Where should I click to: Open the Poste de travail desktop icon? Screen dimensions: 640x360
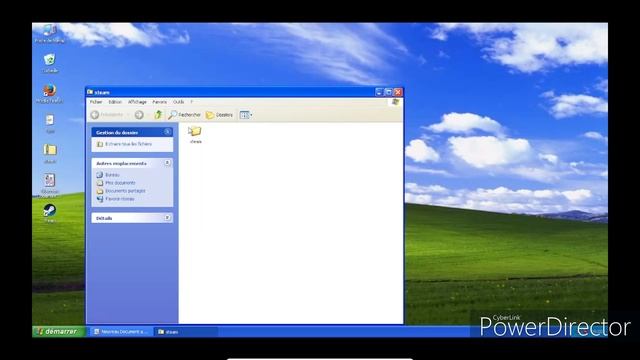49,33
